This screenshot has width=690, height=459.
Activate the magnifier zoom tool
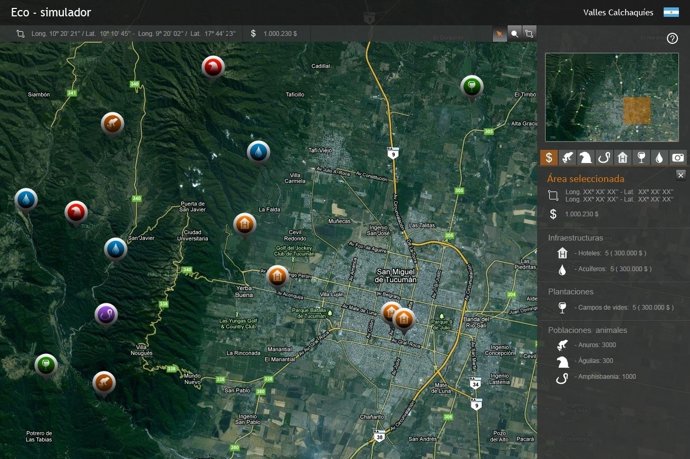click(514, 33)
